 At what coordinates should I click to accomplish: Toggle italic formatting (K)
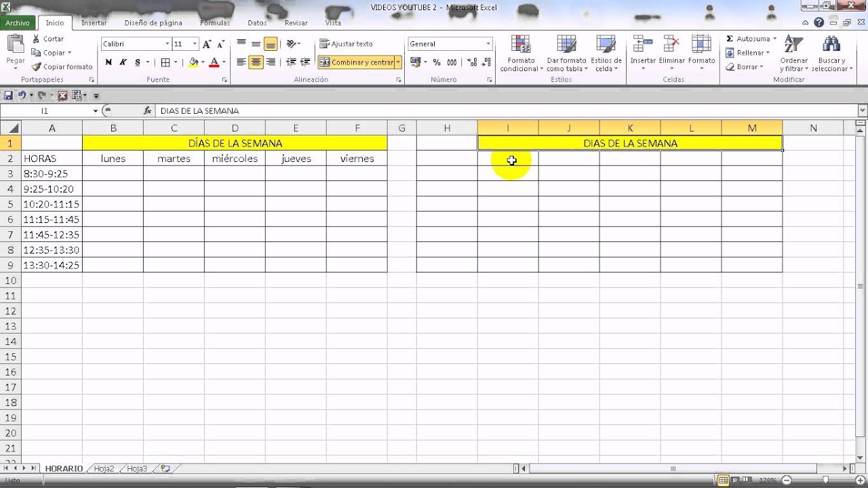point(123,62)
